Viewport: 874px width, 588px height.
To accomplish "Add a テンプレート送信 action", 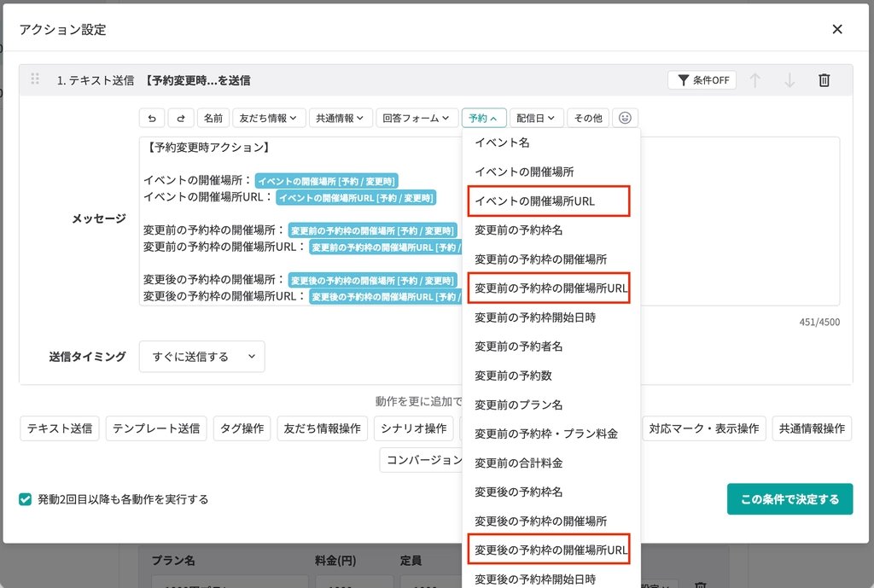I will click(156, 428).
